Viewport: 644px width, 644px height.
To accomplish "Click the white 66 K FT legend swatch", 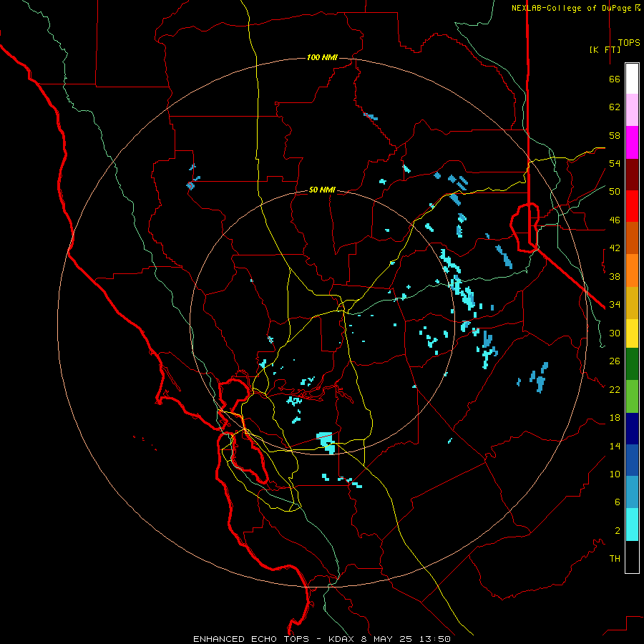I will (x=632, y=79).
